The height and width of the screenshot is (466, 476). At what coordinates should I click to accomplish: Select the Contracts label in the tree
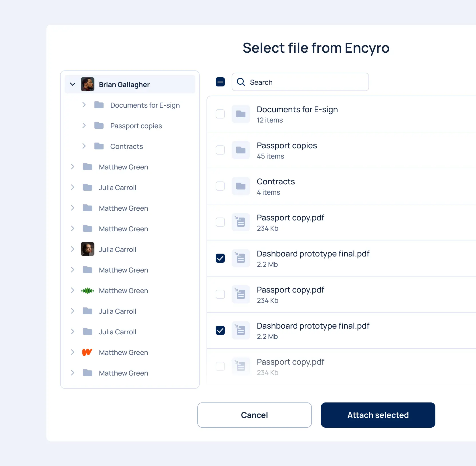click(127, 147)
